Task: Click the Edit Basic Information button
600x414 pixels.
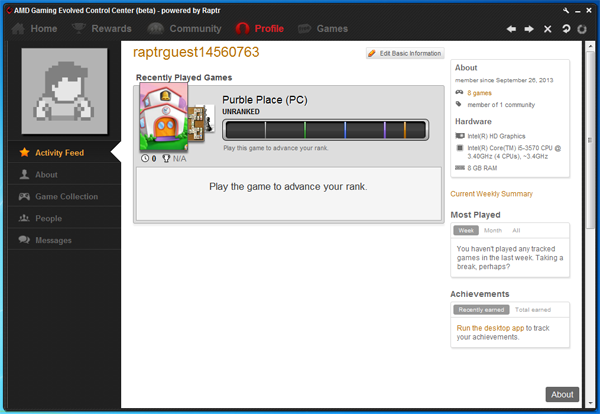Action: point(405,53)
